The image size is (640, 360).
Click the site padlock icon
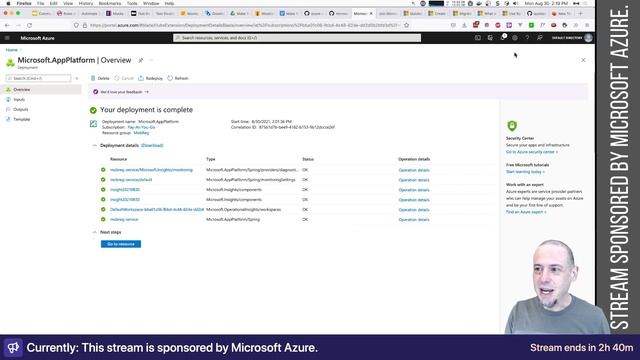click(85, 25)
